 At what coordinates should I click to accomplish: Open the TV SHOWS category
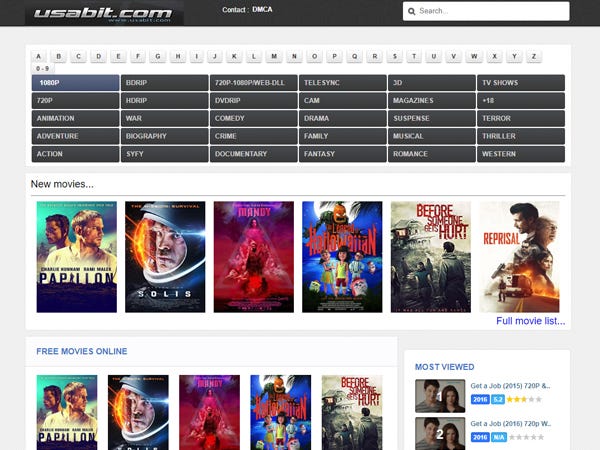tap(521, 83)
